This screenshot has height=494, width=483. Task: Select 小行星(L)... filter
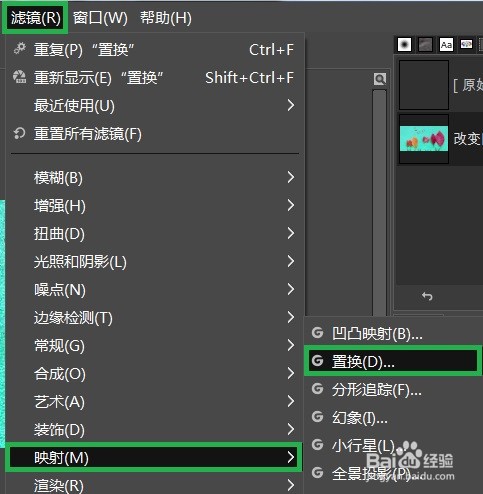(393, 445)
